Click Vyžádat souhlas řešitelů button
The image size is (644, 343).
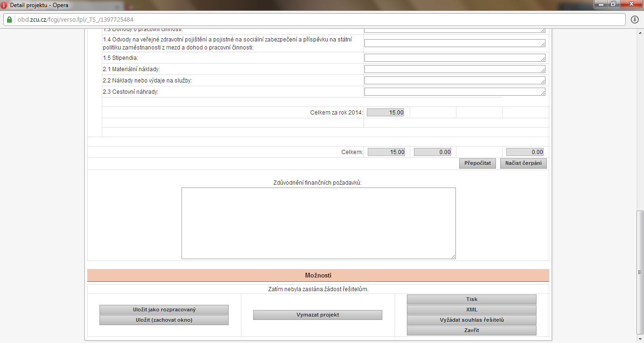(471, 320)
